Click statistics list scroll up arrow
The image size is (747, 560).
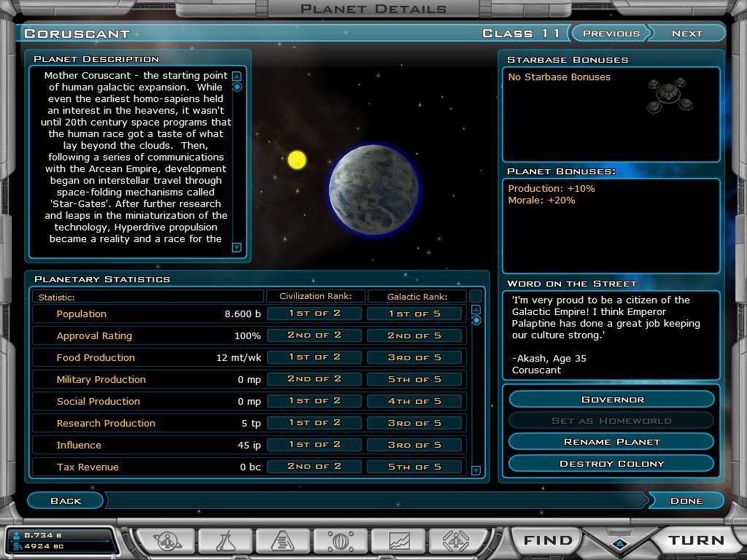coord(476,309)
